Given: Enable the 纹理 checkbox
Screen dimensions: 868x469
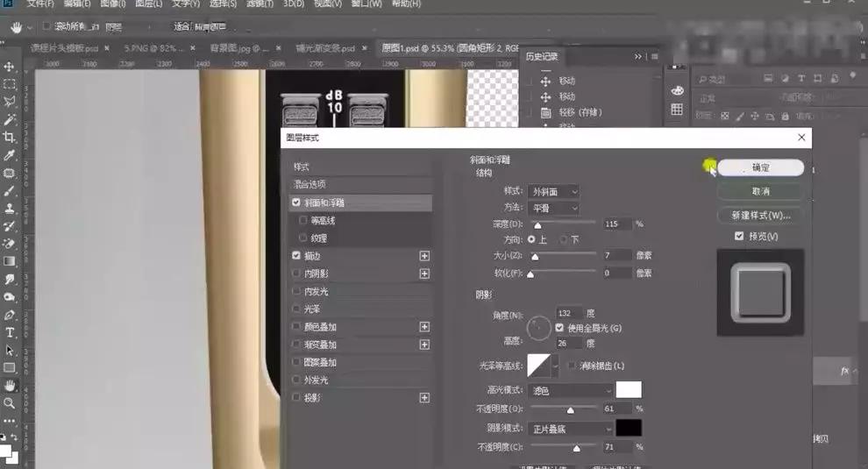Looking at the screenshot, I should tap(302, 238).
